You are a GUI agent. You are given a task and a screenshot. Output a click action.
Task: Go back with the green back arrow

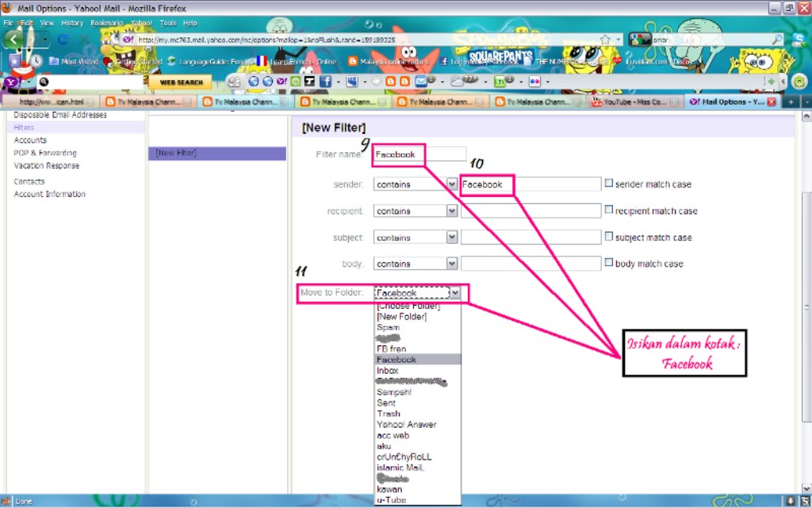(x=13, y=39)
